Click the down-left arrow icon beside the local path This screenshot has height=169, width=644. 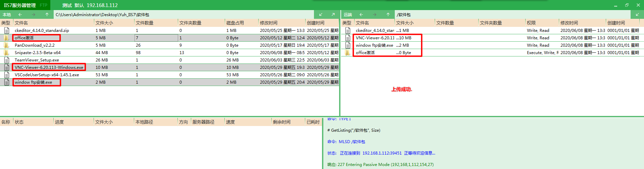pos(321,14)
